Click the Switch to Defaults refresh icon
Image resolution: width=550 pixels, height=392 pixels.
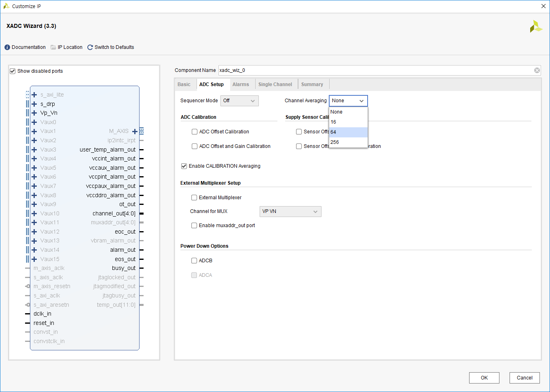coord(90,47)
